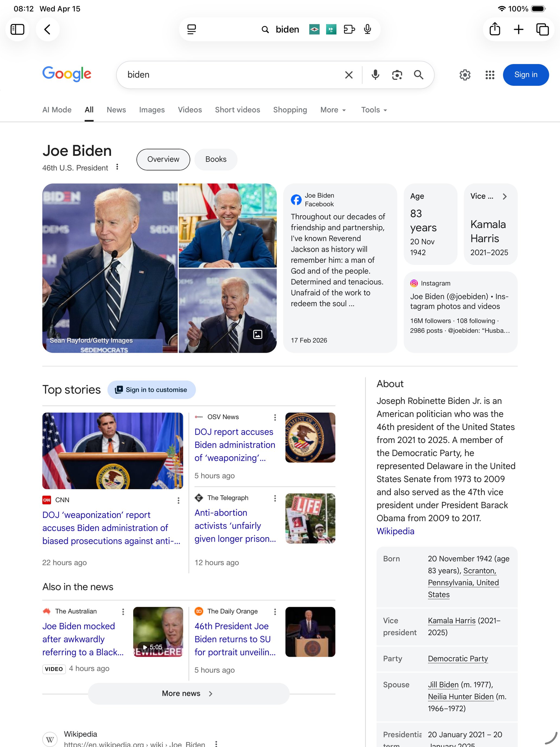Open the Google apps grid
The width and height of the screenshot is (560, 747).
[x=490, y=75]
